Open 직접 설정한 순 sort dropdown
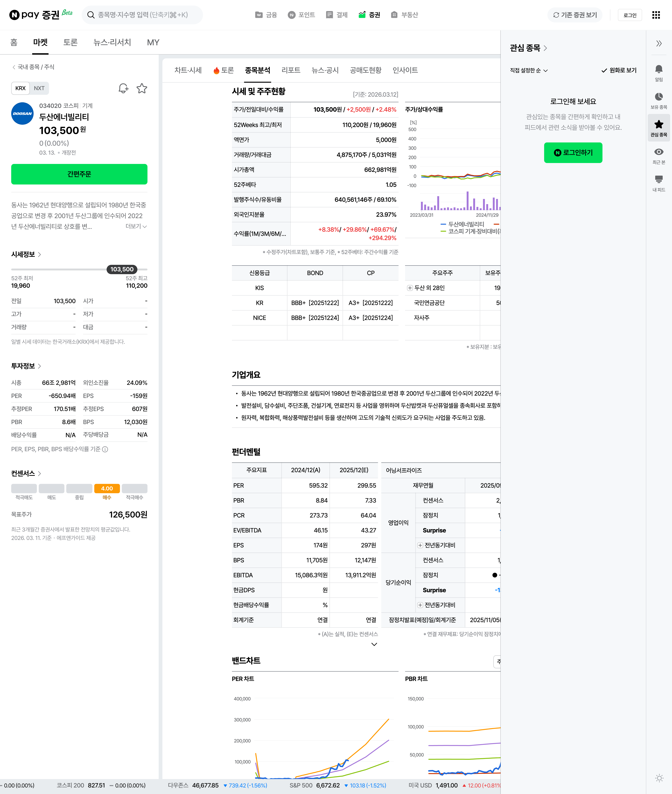672x794 pixels. 528,71
